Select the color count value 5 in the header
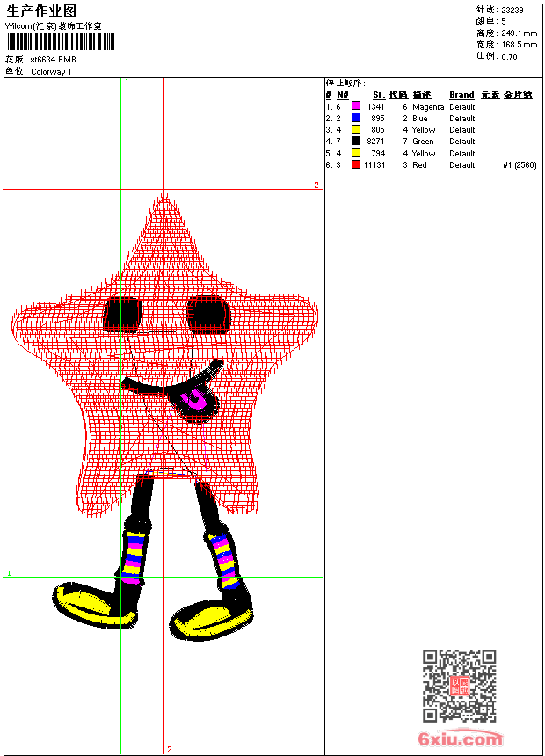545x756 pixels. 504,22
